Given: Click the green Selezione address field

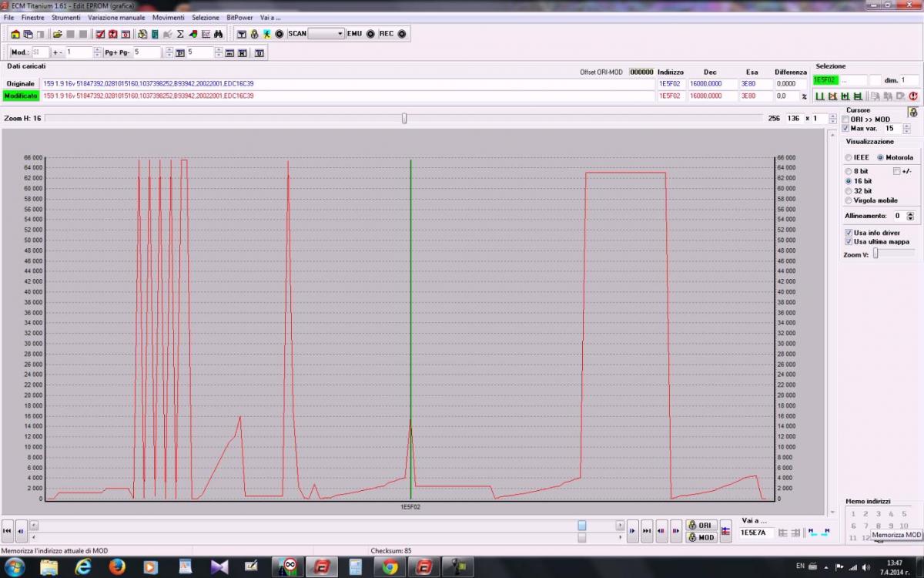Looking at the screenshot, I should click(x=825, y=80).
